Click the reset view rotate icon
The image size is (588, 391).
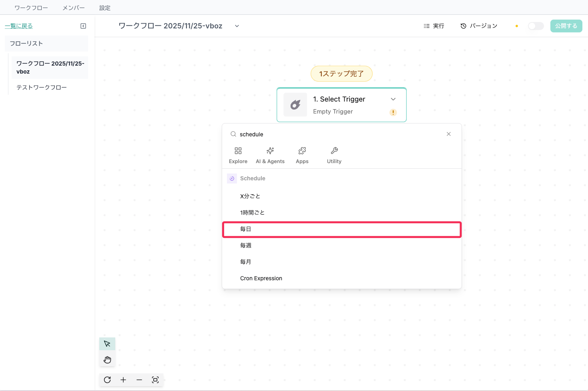click(x=107, y=380)
